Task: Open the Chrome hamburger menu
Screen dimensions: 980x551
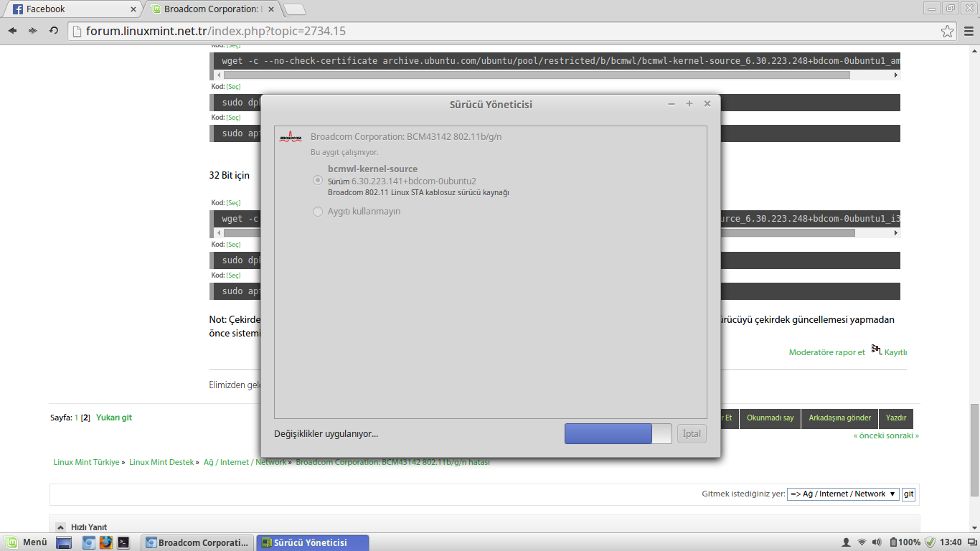Action: [x=969, y=32]
